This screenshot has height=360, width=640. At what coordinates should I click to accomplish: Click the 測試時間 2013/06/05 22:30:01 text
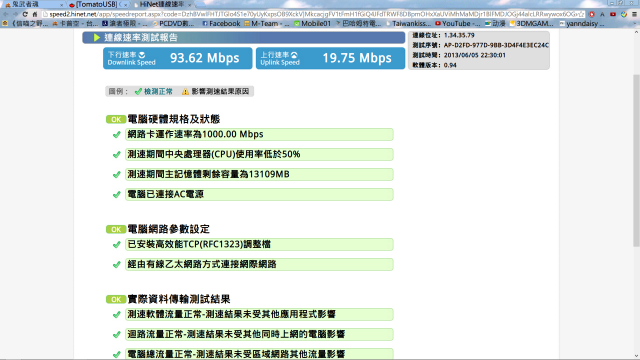pos(459,55)
